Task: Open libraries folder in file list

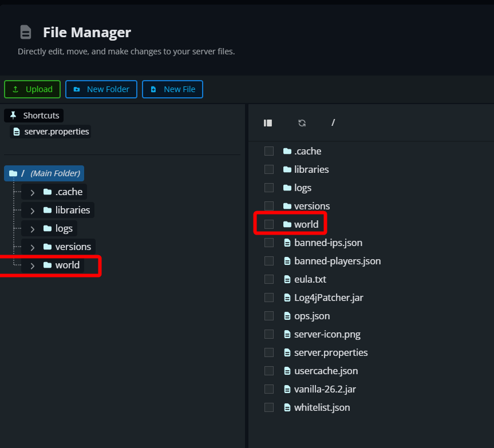Action: 311,169
